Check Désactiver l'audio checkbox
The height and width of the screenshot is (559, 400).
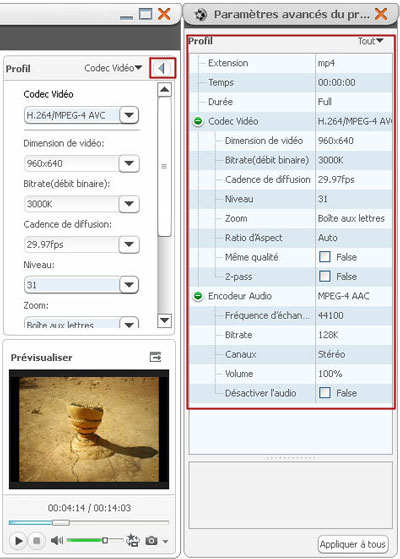coord(324,393)
